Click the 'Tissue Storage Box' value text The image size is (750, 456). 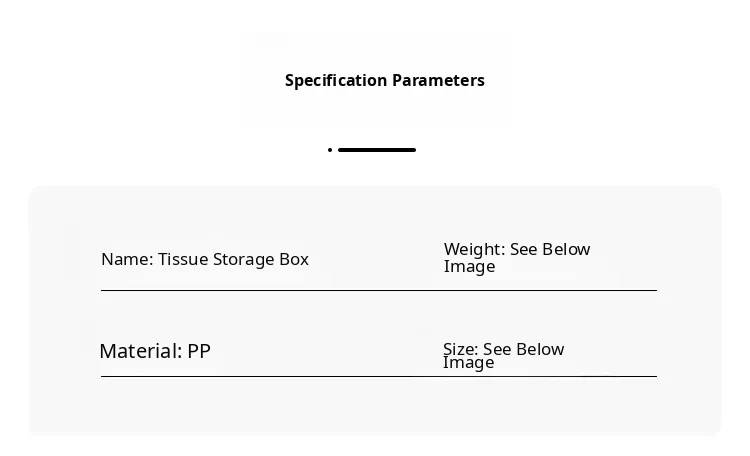[x=233, y=260]
